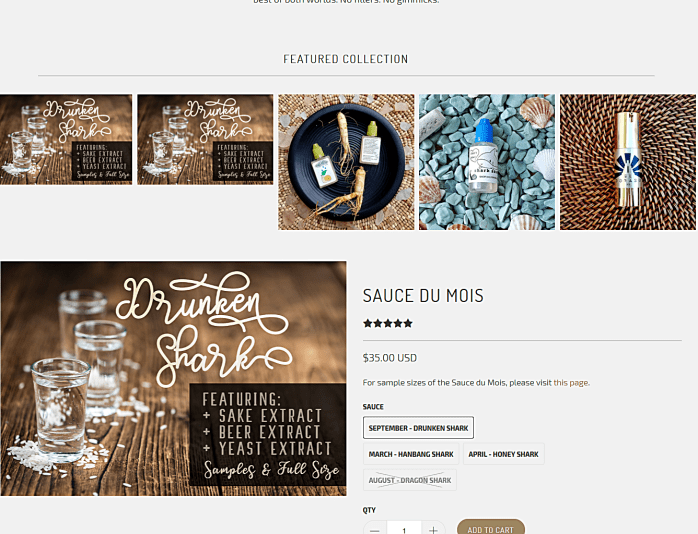
Task: Click the minus quantity icon
Action: point(375,529)
